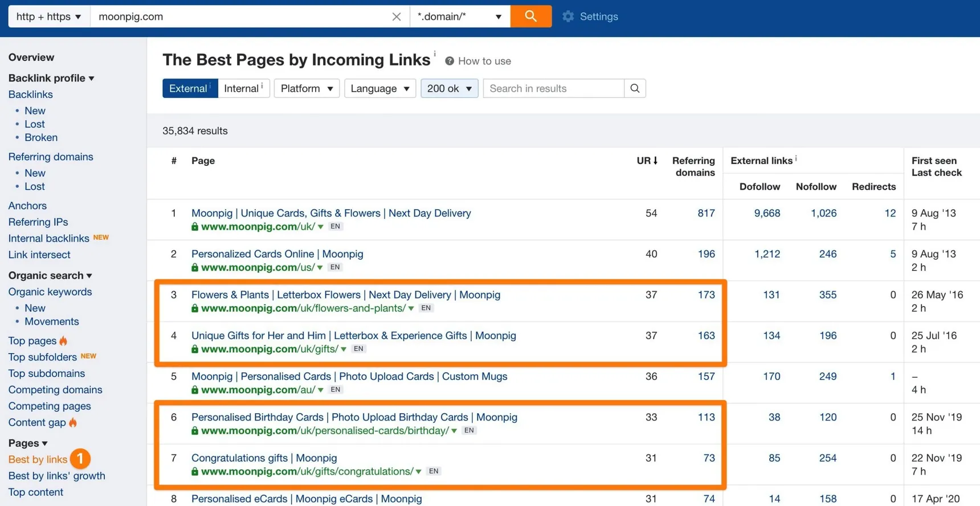Clear the moonpig.com domain field
The height and width of the screenshot is (506, 980).
[397, 17]
